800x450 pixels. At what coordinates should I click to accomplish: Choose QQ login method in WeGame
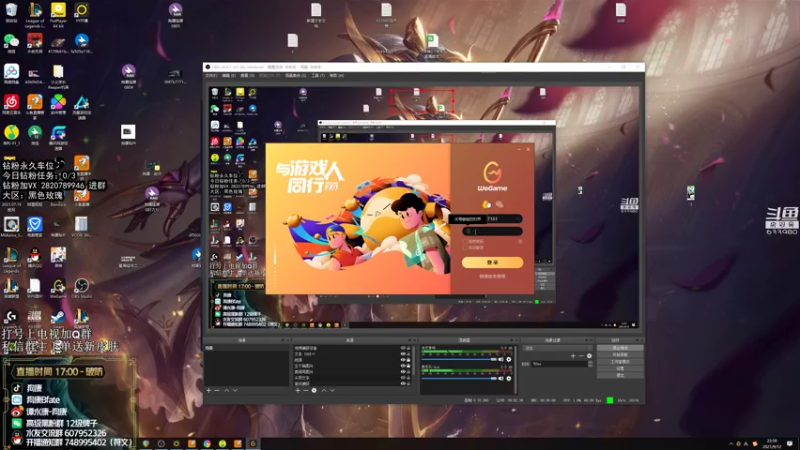(x=486, y=205)
